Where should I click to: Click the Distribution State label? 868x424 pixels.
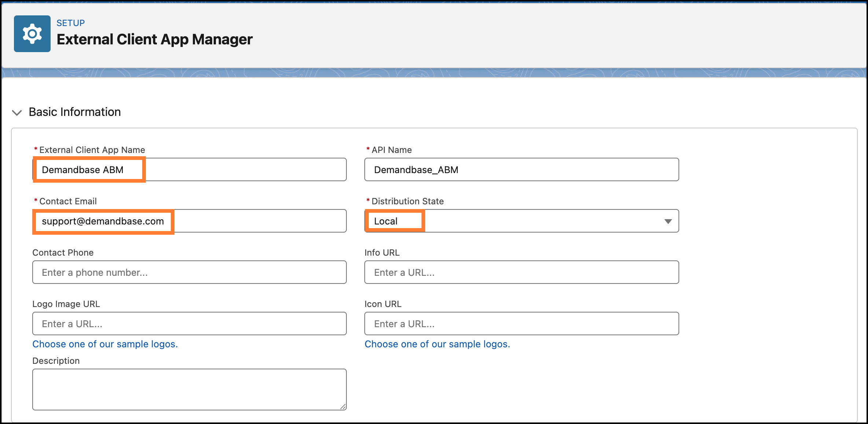pos(407,201)
